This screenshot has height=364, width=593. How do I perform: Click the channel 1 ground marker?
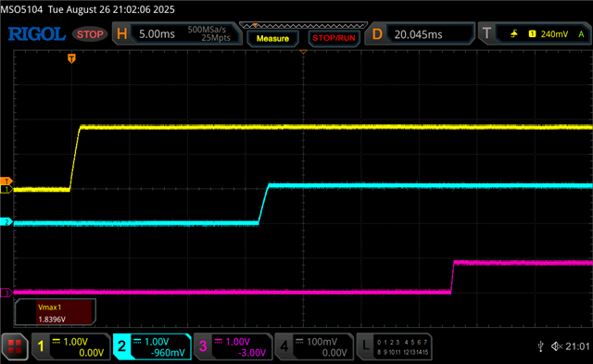pos(6,189)
